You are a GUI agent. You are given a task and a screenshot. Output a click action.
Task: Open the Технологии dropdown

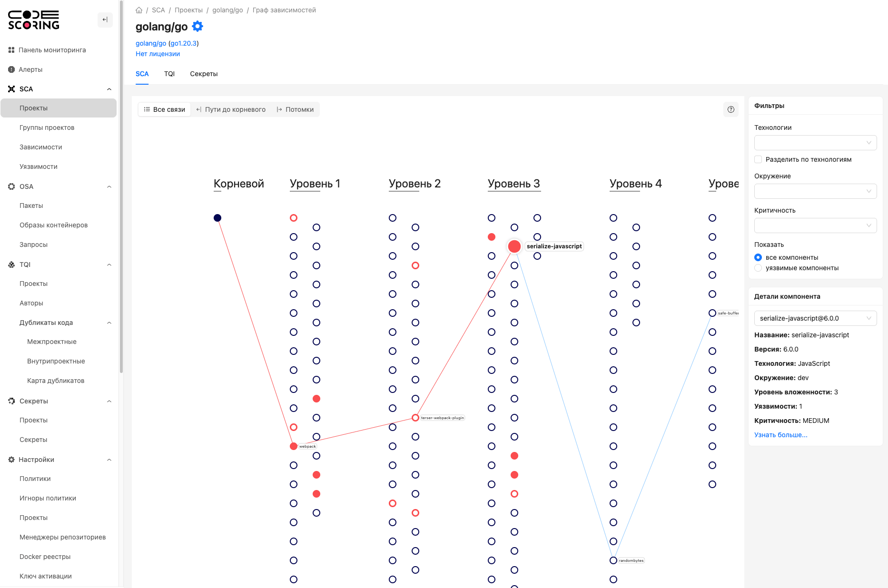815,143
